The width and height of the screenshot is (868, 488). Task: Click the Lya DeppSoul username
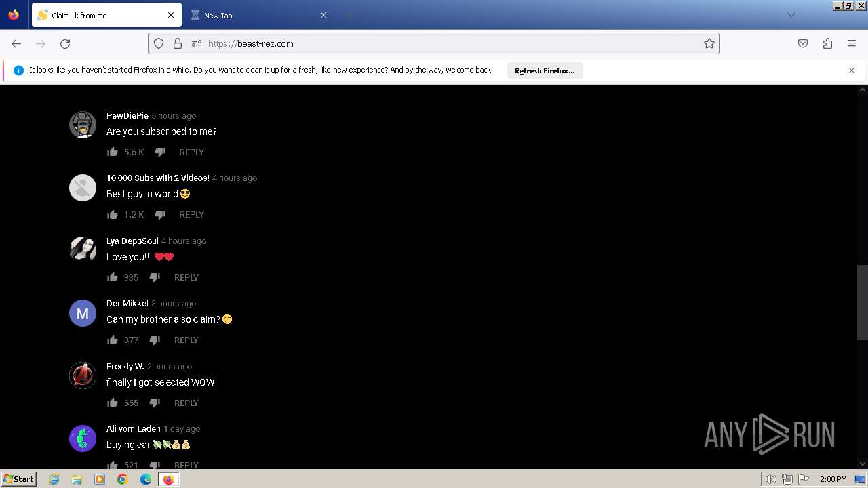tap(132, 241)
